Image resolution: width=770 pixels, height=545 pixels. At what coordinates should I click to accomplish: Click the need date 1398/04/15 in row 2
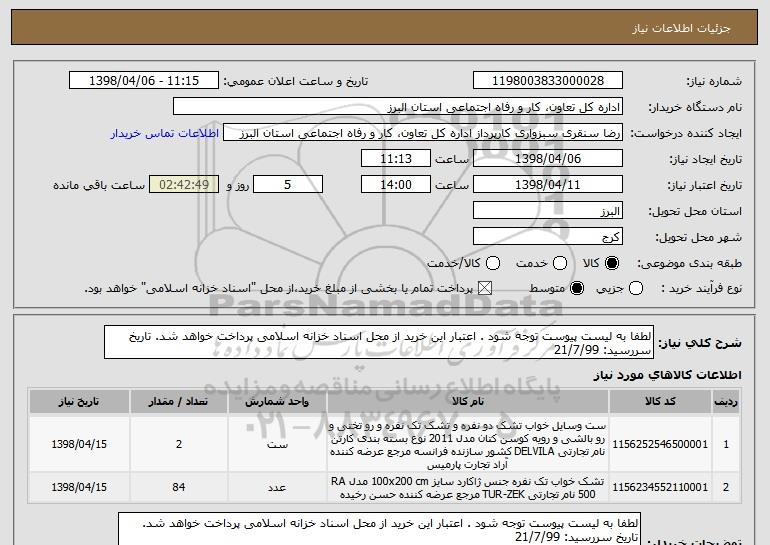click(79, 488)
